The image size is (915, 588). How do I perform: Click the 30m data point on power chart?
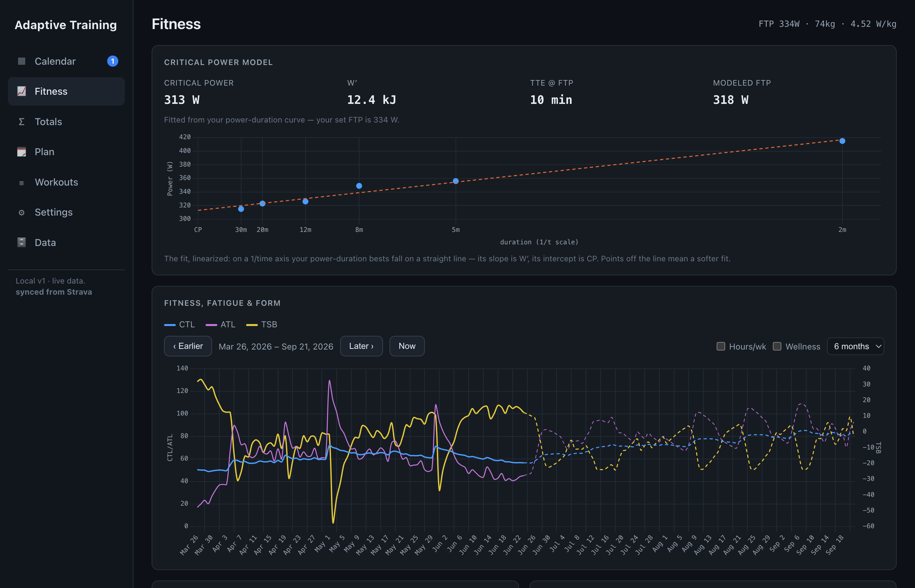click(x=241, y=209)
